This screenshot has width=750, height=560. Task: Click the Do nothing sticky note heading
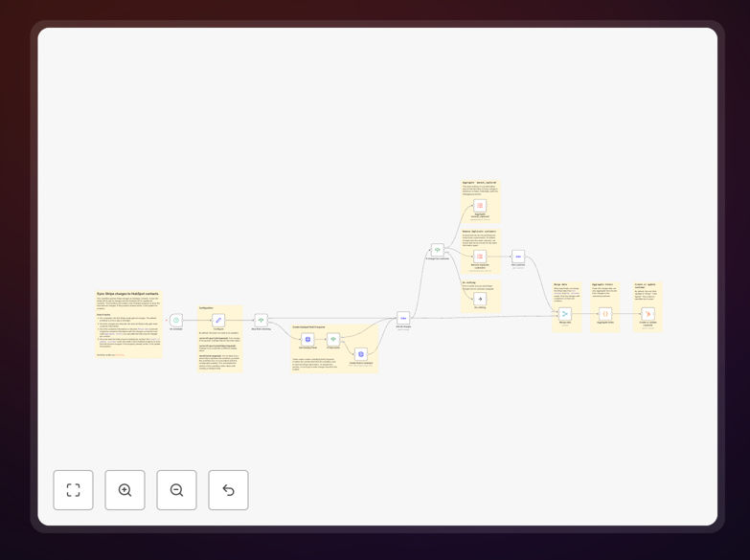coord(468,282)
